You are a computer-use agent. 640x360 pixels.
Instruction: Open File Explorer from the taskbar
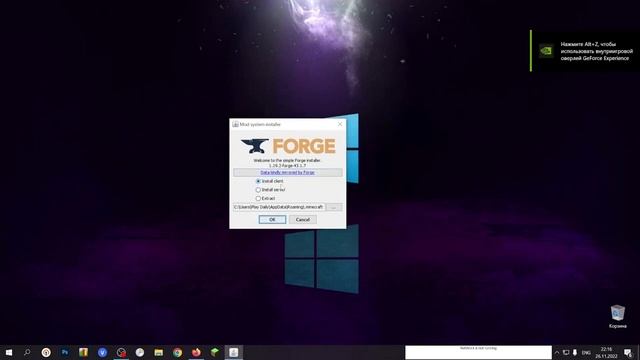tap(158, 352)
